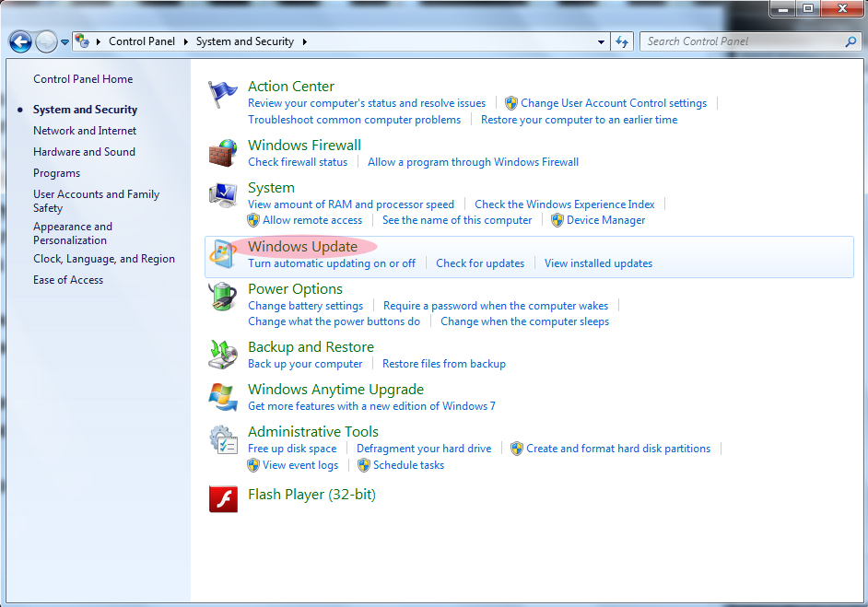Click Check the Windows Experience Index
Image resolution: width=868 pixels, height=607 pixels.
point(565,204)
